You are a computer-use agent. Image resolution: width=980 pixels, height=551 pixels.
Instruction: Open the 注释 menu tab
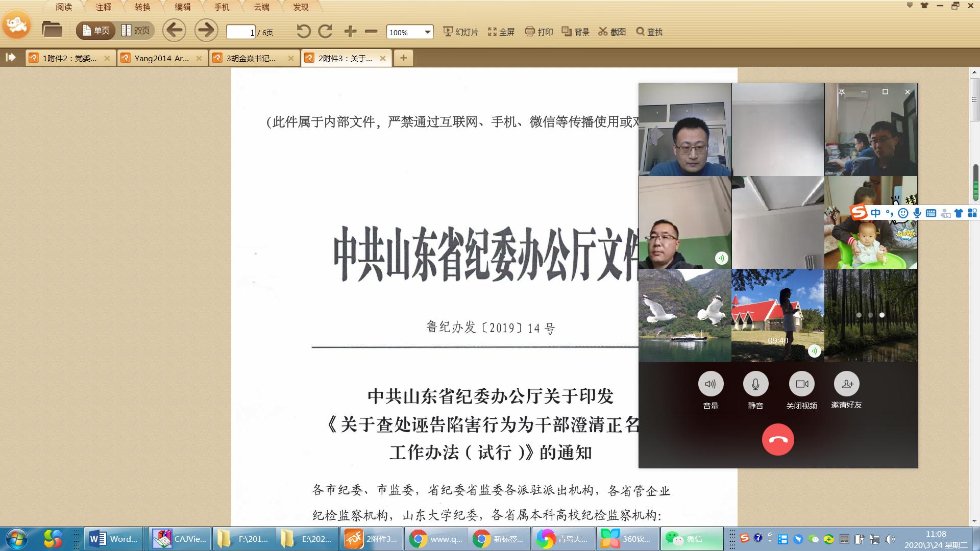[103, 7]
